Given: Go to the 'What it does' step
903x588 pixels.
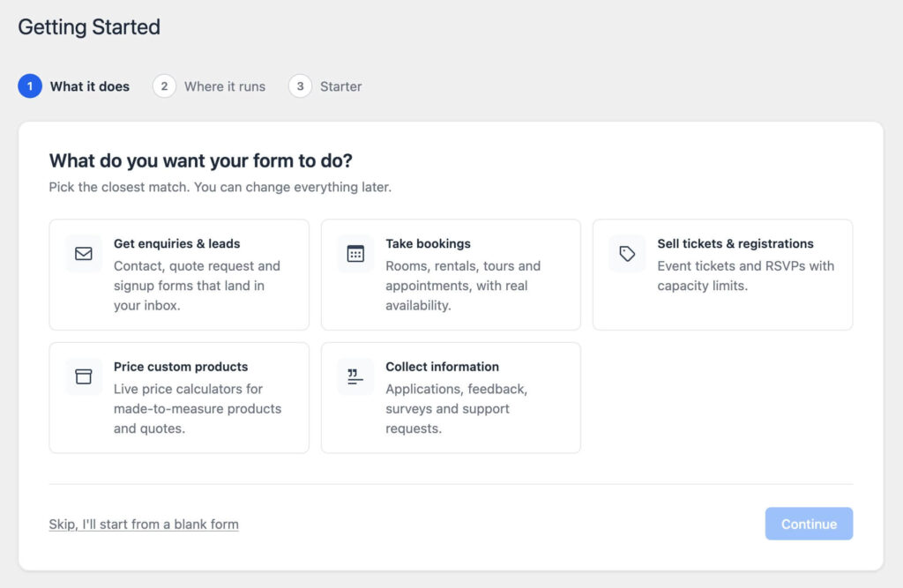Looking at the screenshot, I should tap(90, 86).
